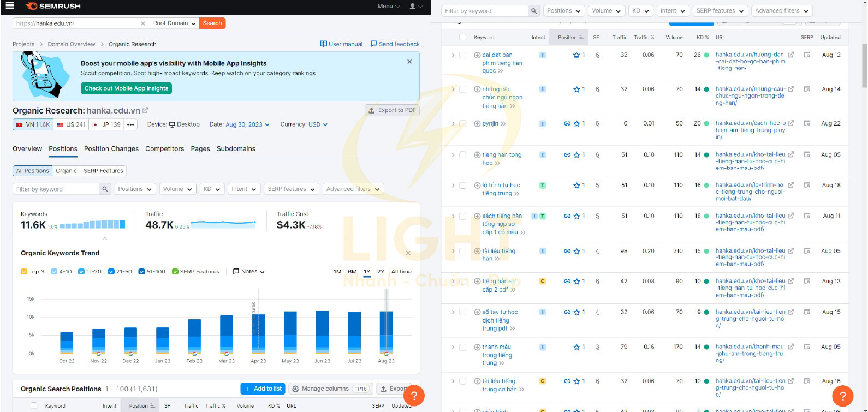The width and height of the screenshot is (868, 412).
Task: Click the orange help button in left window
Action: [414, 396]
